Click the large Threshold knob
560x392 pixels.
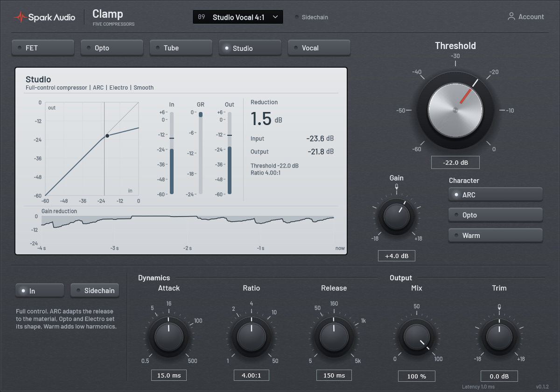coord(455,111)
